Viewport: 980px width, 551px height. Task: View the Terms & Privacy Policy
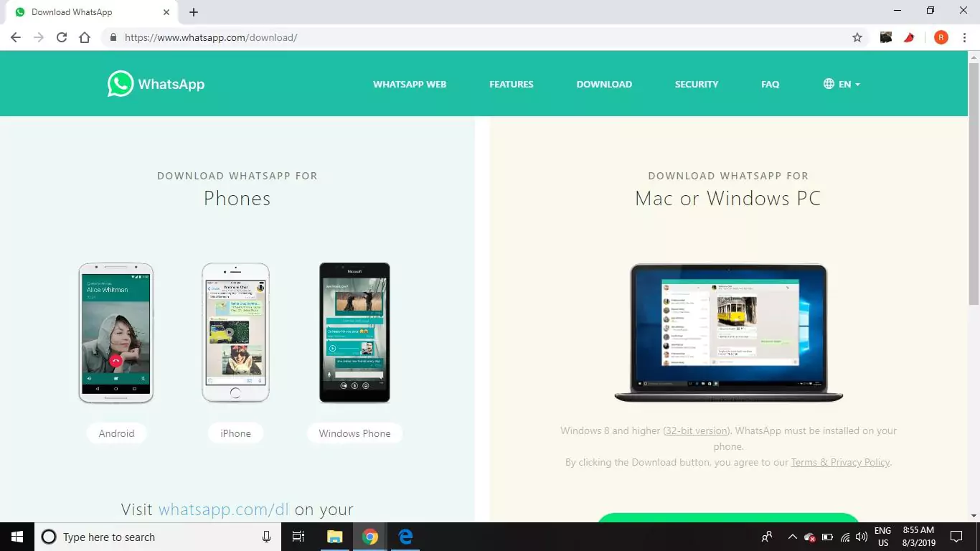click(x=839, y=462)
